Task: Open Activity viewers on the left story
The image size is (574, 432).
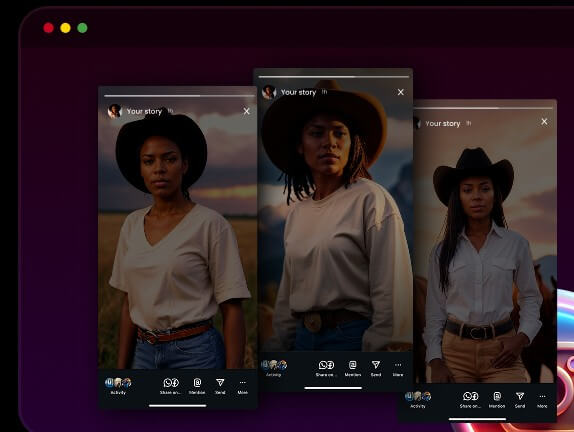Action: tap(118, 386)
